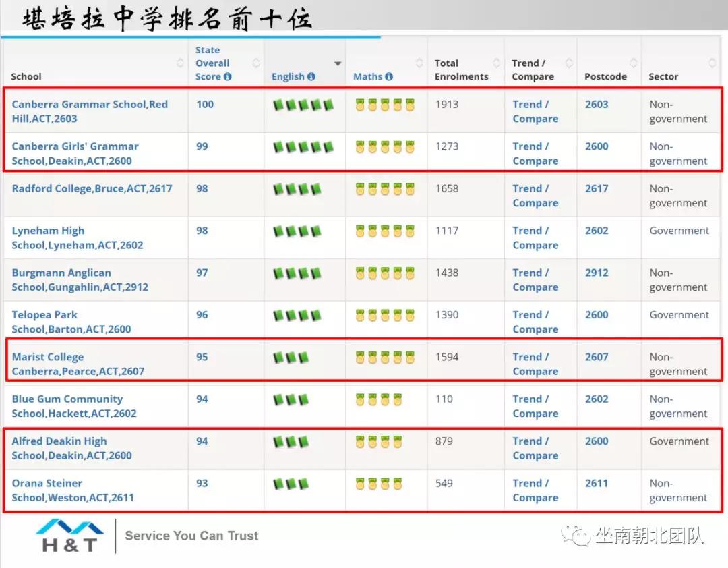Screen dimensions: 728x568
Task: Click Maths medal rating in Lyneham High row
Action: coord(385,231)
